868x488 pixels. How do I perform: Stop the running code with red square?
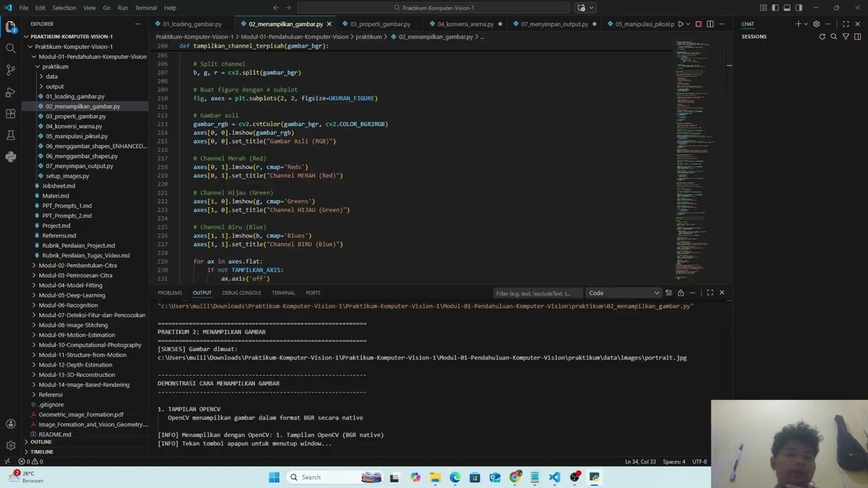coord(698,24)
